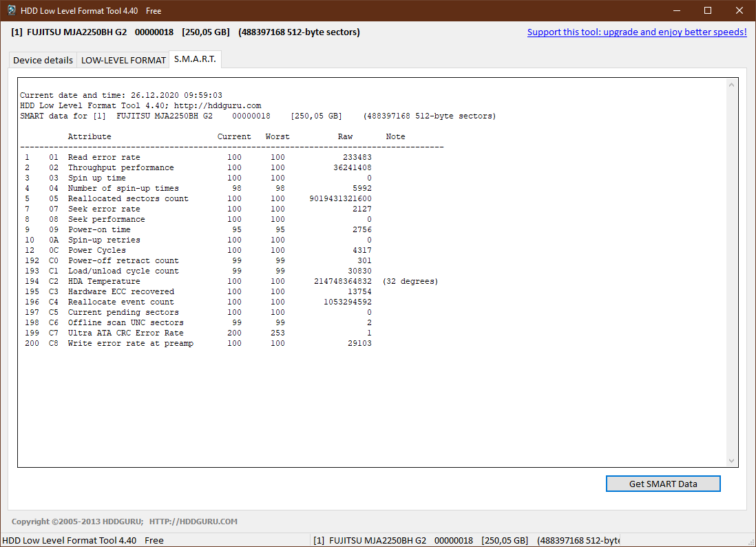
Task: Select Hardware ECC recovered row
Action: point(198,291)
